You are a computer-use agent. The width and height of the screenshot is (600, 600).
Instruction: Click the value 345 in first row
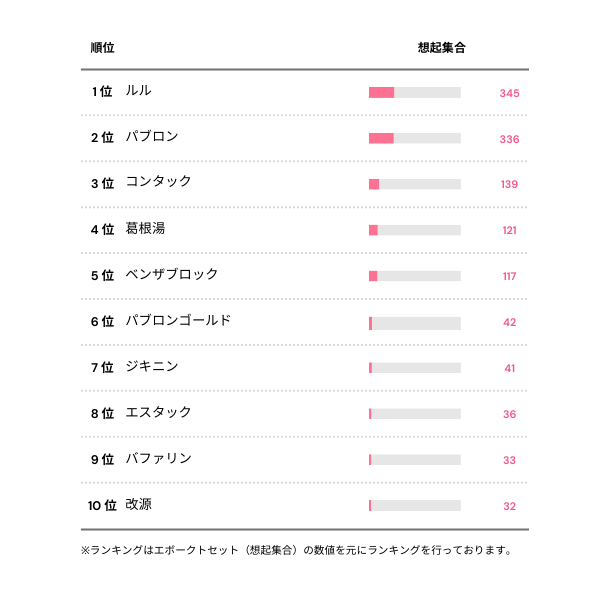pyautogui.click(x=509, y=94)
